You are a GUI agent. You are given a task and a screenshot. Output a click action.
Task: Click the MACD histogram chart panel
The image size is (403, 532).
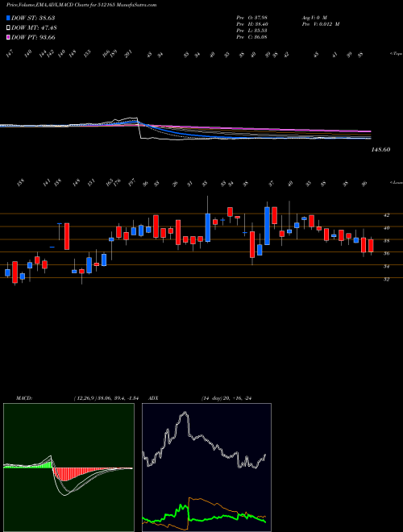click(69, 468)
